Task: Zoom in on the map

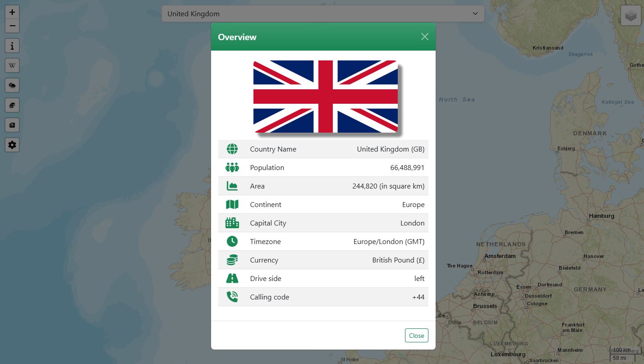Action: pos(12,12)
